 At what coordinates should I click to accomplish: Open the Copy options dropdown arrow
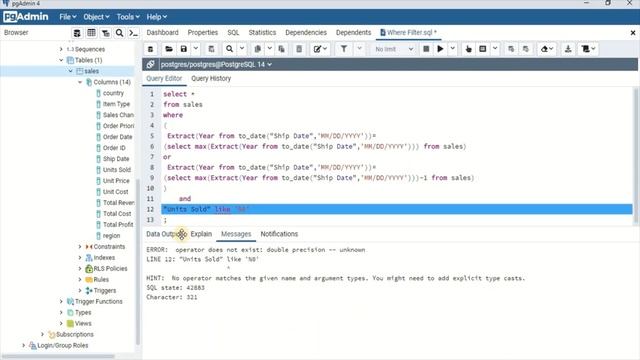pos(269,49)
